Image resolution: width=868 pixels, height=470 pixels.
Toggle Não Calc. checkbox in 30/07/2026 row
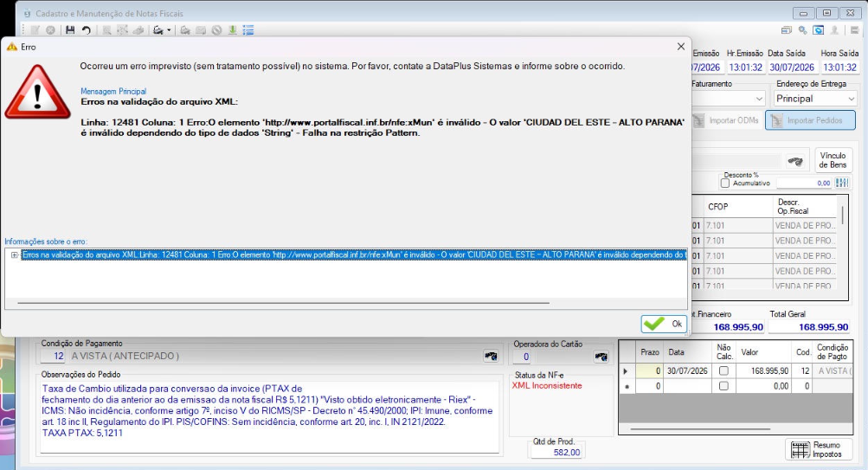tap(723, 371)
